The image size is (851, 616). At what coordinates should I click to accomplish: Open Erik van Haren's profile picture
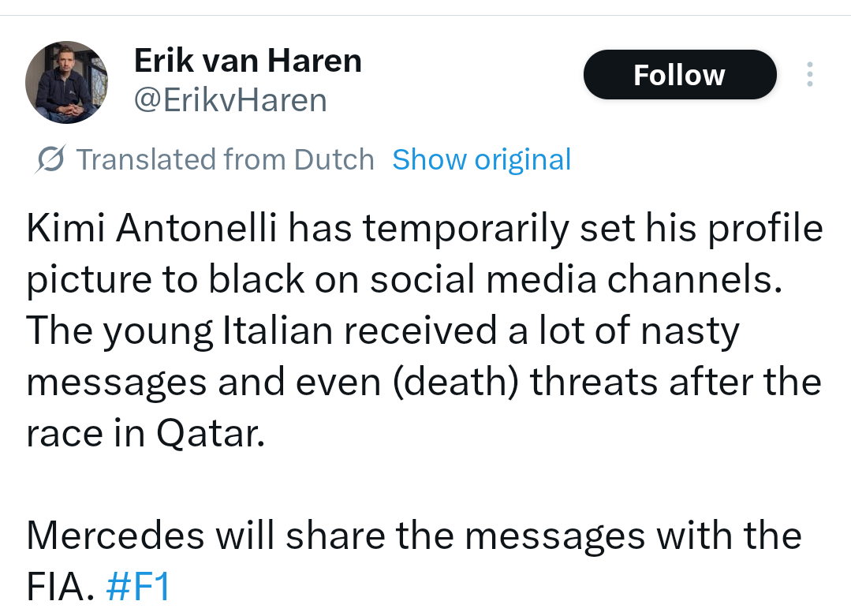(66, 82)
